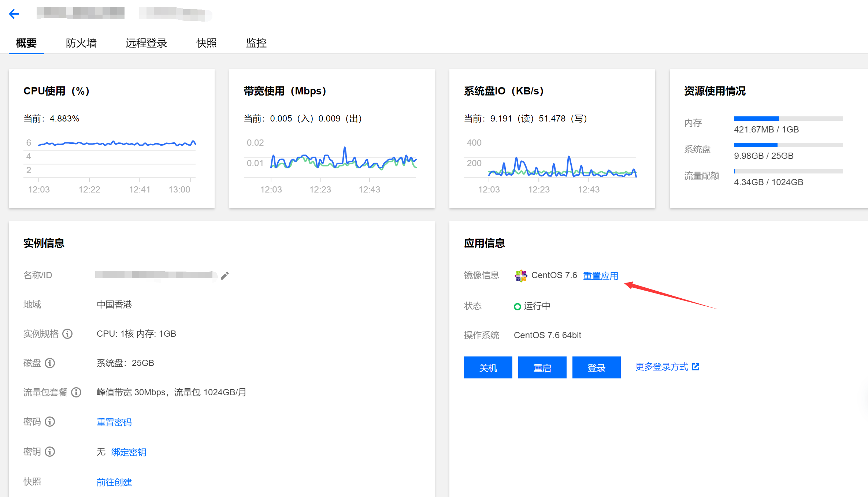Click the 内存 usage progress bar

[x=788, y=119]
